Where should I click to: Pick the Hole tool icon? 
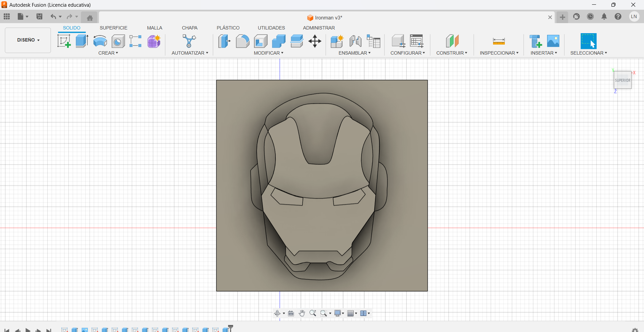[118, 41]
